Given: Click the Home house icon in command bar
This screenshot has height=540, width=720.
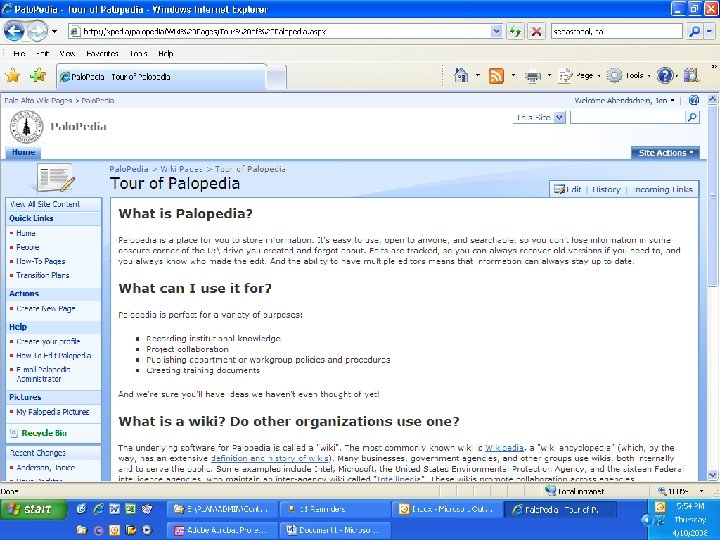Looking at the screenshot, I should [x=461, y=75].
